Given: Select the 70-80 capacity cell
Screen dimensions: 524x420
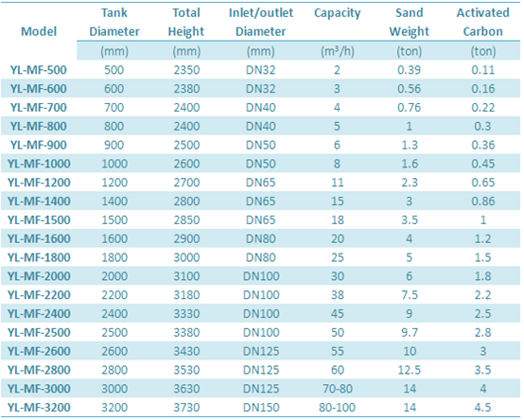Looking at the screenshot, I should click(338, 389).
